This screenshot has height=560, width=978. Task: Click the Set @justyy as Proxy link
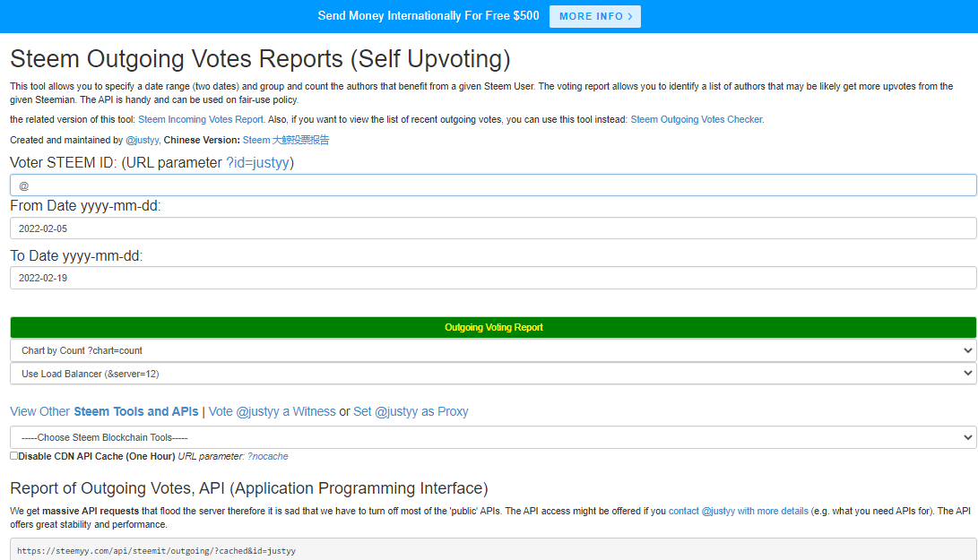[x=411, y=411]
